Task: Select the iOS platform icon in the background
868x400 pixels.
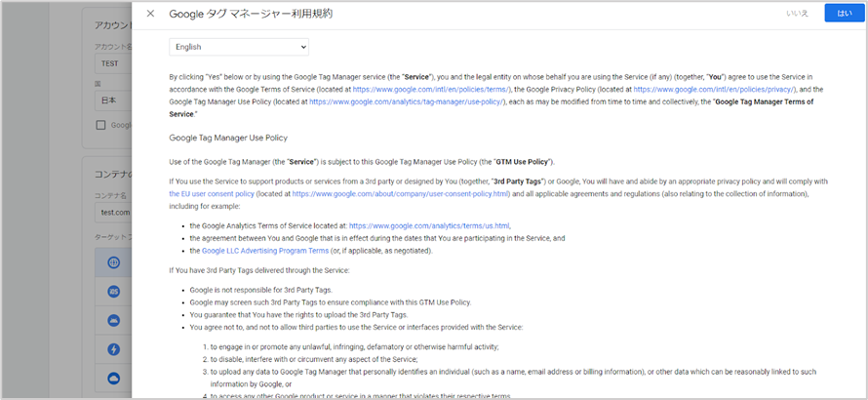Action: 113,292
